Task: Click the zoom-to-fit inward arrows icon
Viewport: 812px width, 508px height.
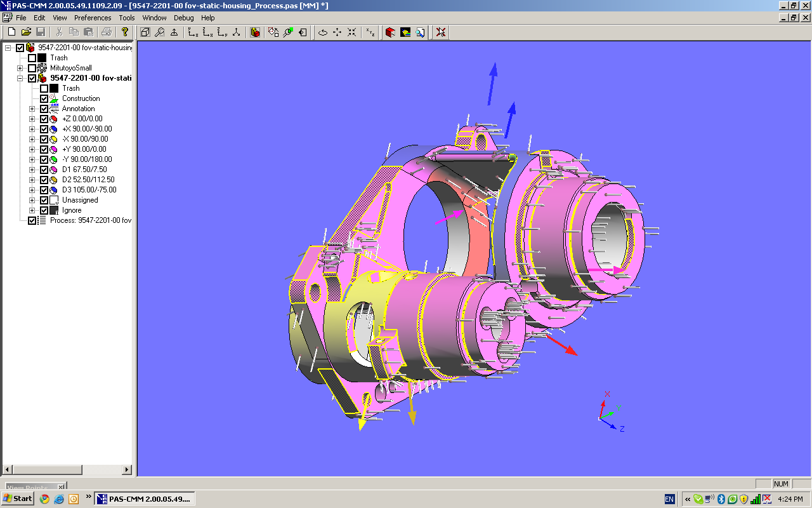Action: click(x=351, y=32)
